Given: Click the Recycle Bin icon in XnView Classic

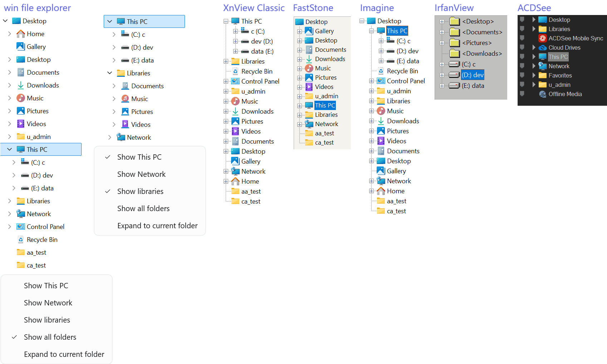Looking at the screenshot, I should (235, 71).
